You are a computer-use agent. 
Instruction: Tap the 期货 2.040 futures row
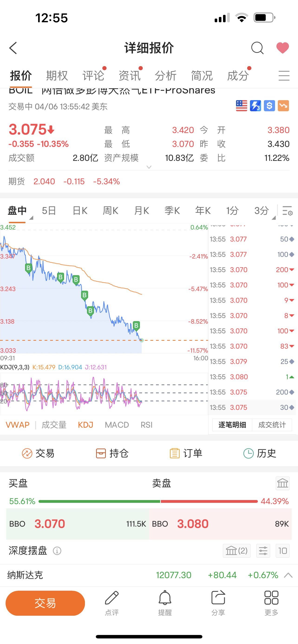(x=149, y=181)
